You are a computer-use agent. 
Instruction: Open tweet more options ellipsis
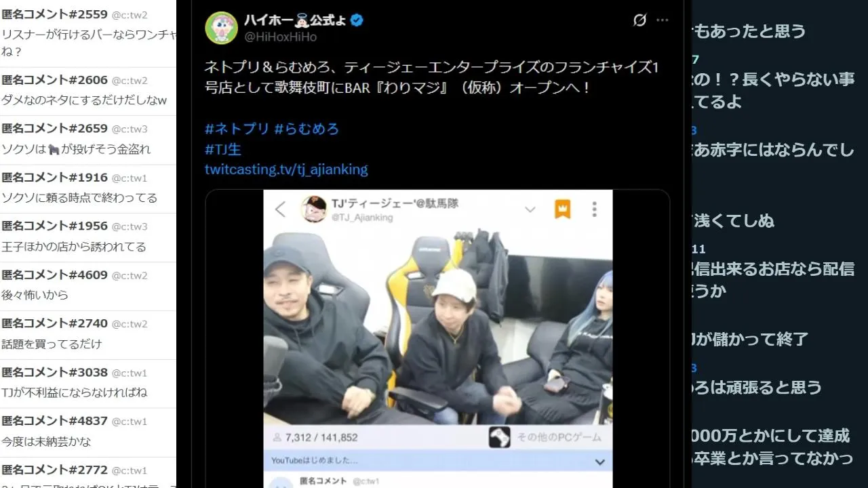(x=663, y=20)
